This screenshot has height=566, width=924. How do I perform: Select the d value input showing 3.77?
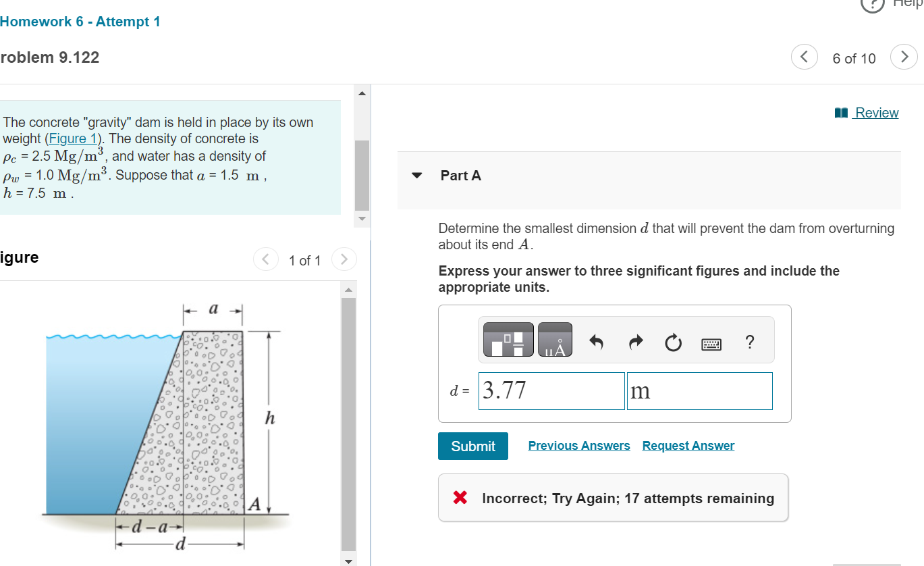point(551,390)
